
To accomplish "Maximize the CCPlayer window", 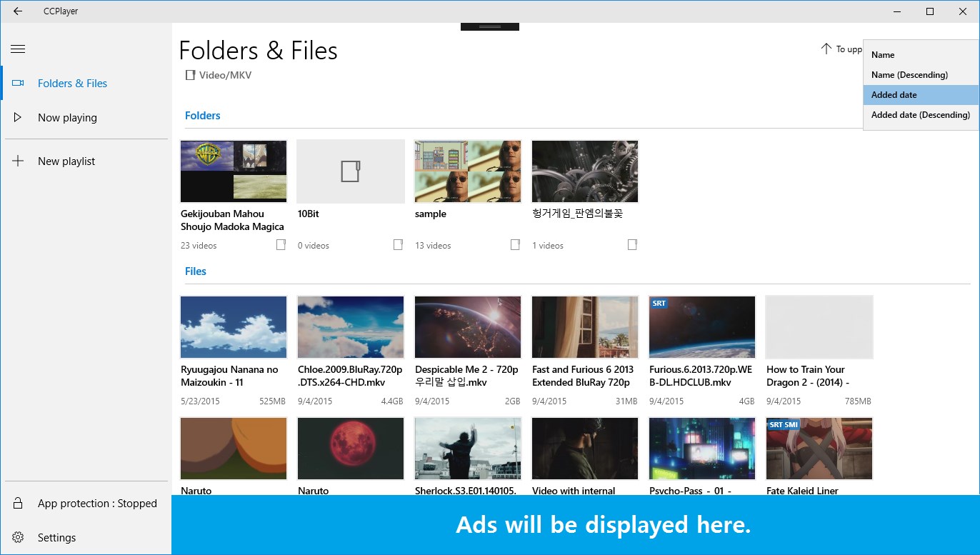I will coord(930,11).
